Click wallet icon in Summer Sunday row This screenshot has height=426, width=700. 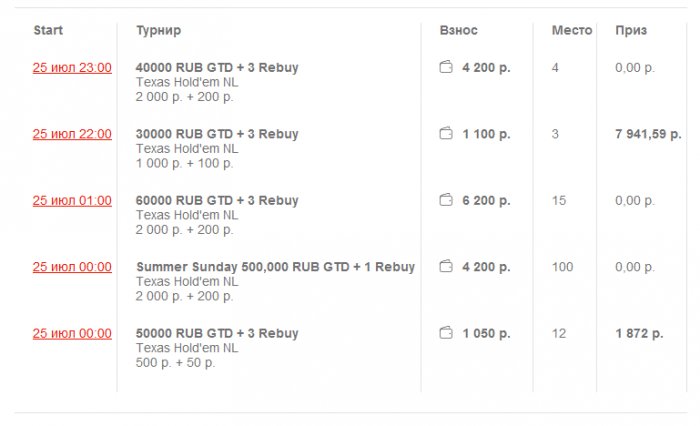click(x=446, y=267)
